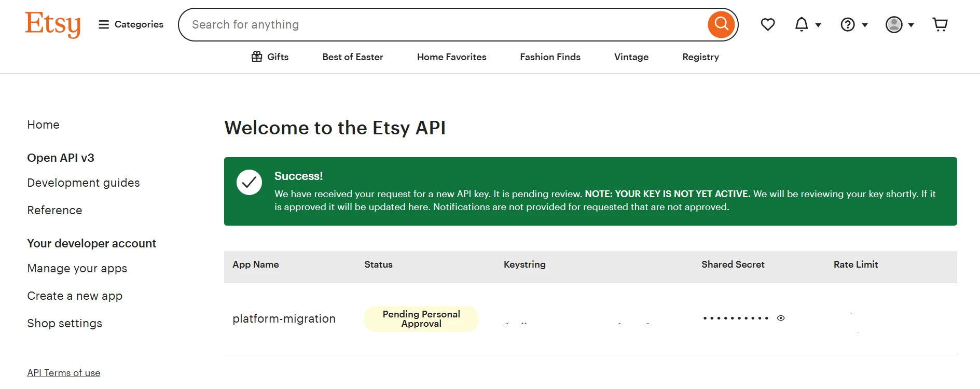This screenshot has width=980, height=389.
Task: Reveal shared secret with eye icon
Action: (x=781, y=318)
